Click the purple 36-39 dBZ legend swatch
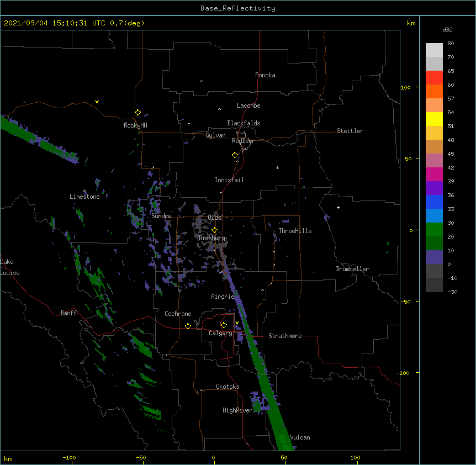 pos(434,188)
